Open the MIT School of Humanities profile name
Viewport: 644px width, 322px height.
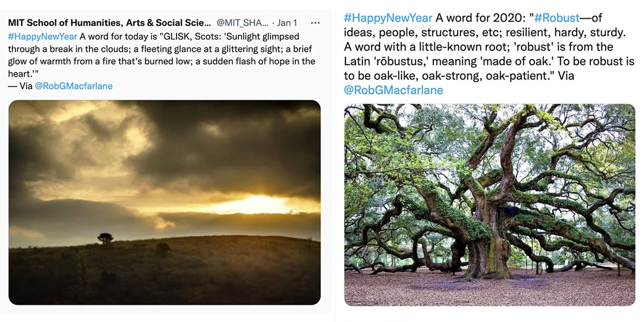click(109, 23)
